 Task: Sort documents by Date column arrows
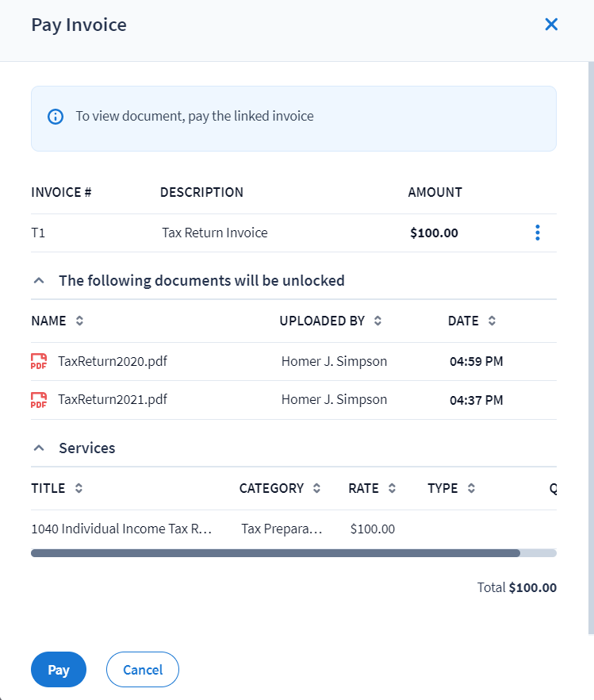pos(492,321)
